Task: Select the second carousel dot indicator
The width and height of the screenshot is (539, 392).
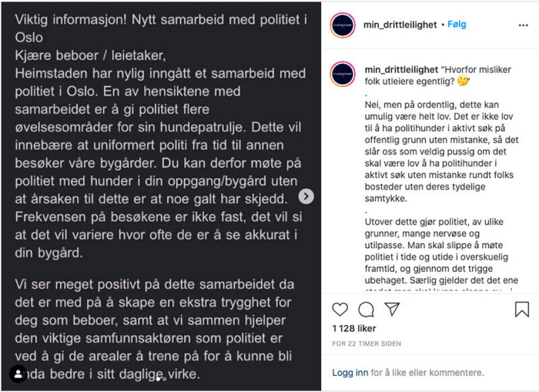Action: coord(164,379)
